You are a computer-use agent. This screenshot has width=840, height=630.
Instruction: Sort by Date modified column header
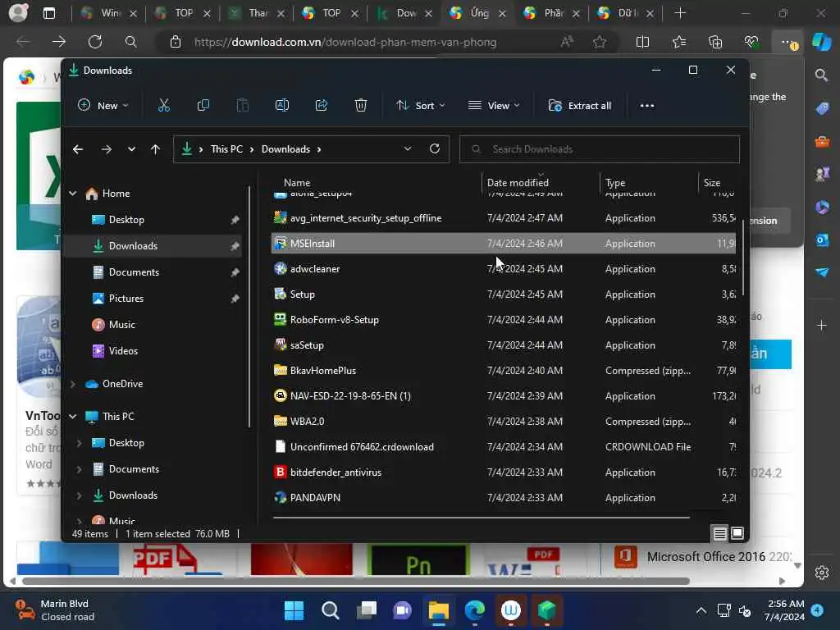(540, 183)
